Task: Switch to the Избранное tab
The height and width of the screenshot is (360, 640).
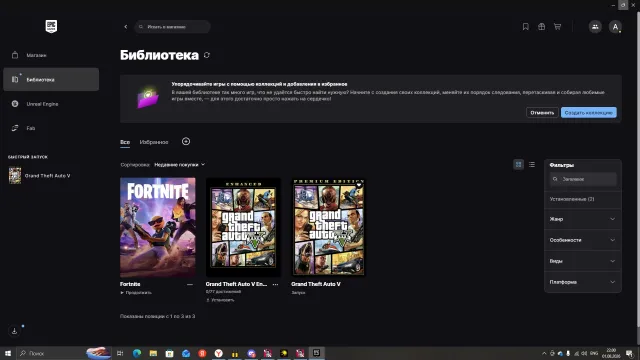Action: pyautogui.click(x=154, y=142)
